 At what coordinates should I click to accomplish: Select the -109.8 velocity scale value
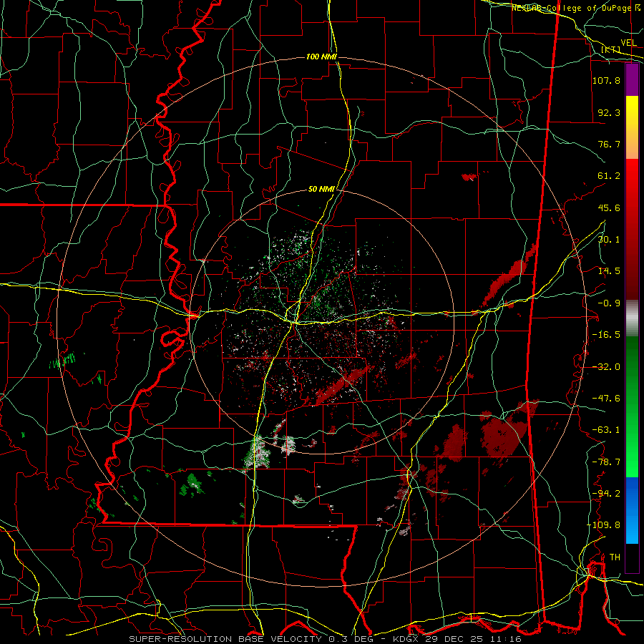click(604, 525)
